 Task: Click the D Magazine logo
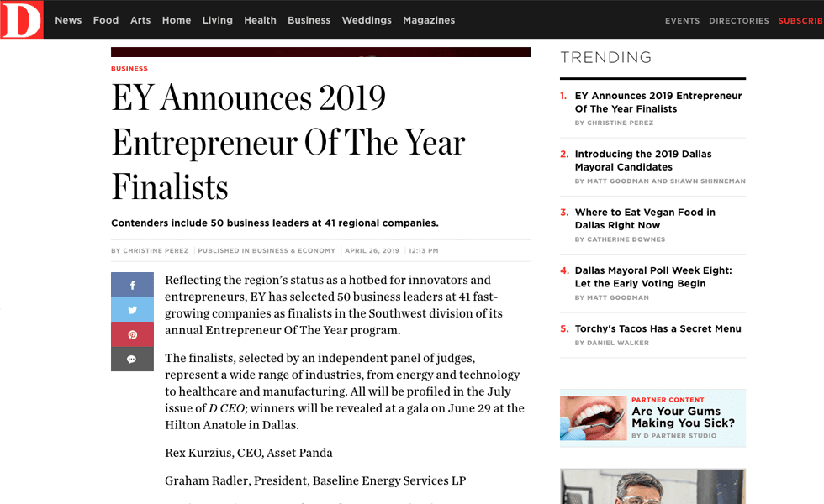tap(21, 20)
